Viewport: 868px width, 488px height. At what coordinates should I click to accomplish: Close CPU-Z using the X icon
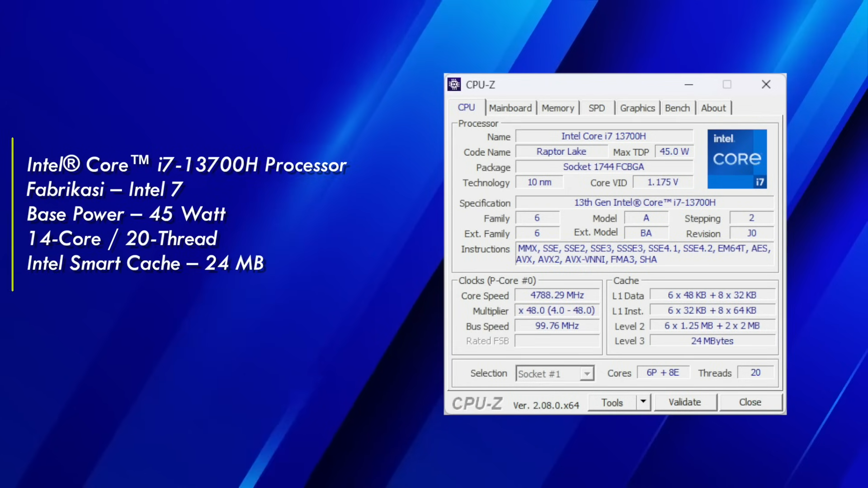[x=766, y=84]
